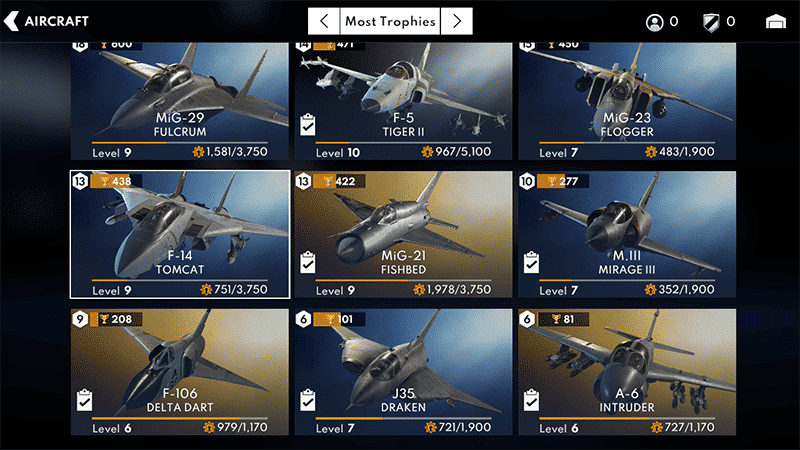Click the hangar icon in top right
The height and width of the screenshot is (450, 800).
(776, 21)
